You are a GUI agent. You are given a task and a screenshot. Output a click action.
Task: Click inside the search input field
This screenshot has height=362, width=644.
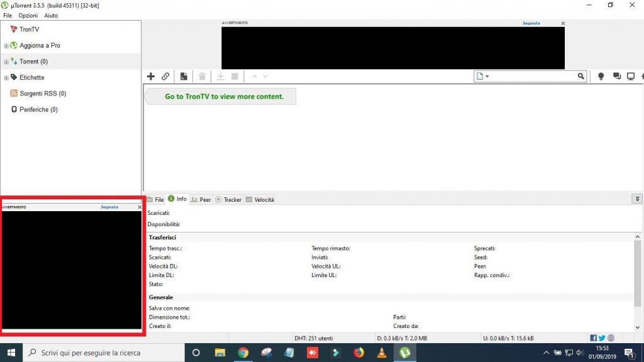point(533,76)
